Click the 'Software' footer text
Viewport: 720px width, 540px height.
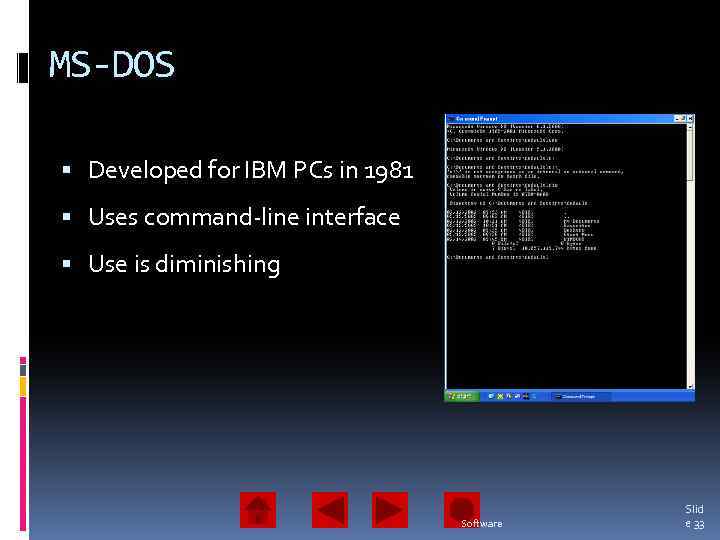tap(482, 523)
